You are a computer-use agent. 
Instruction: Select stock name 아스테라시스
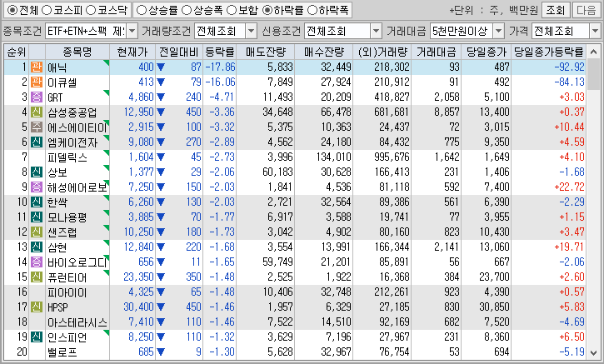pos(77,322)
